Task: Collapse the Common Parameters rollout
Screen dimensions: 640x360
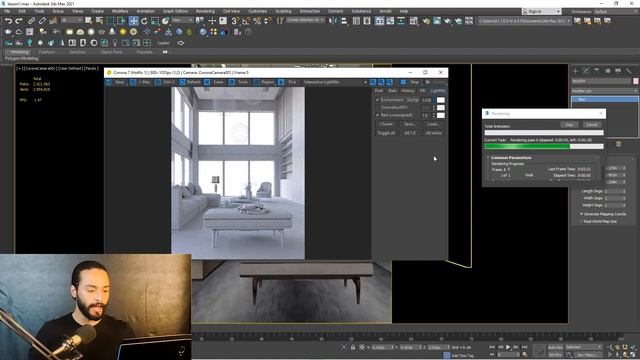Action: click(511, 158)
